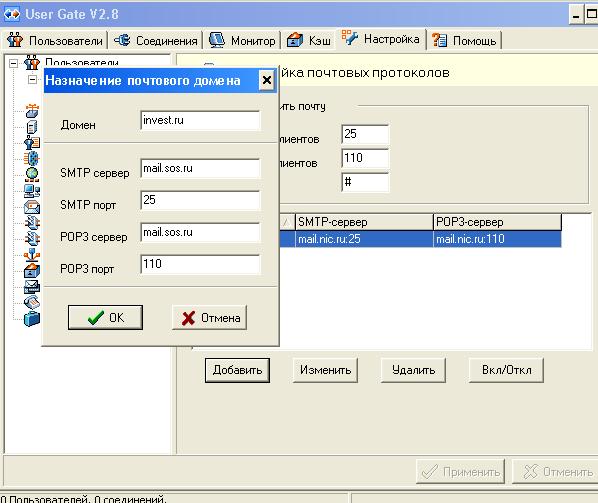Viewport: 598px width, 503px height.
Task: Focus the POP3 порт field with 110
Action: [x=201, y=264]
